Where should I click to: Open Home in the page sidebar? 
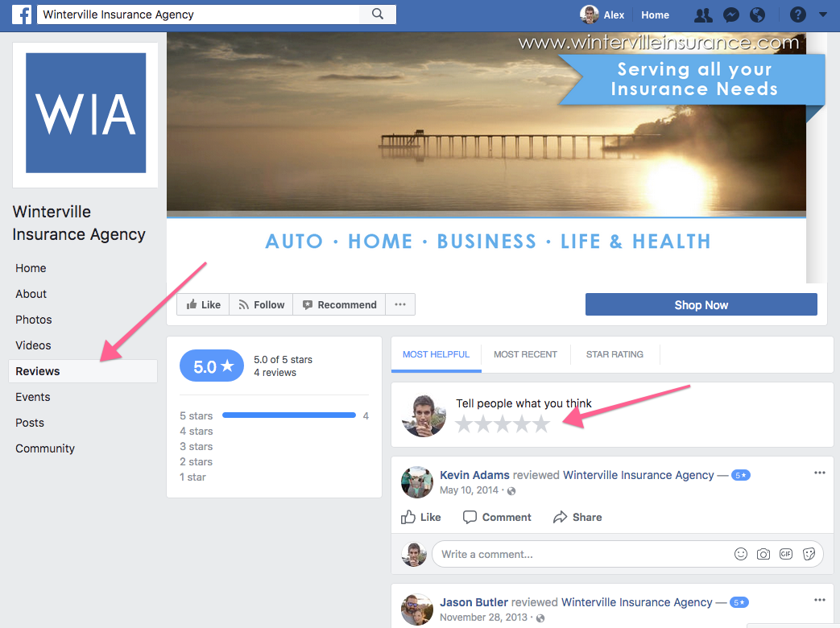pyautogui.click(x=31, y=268)
